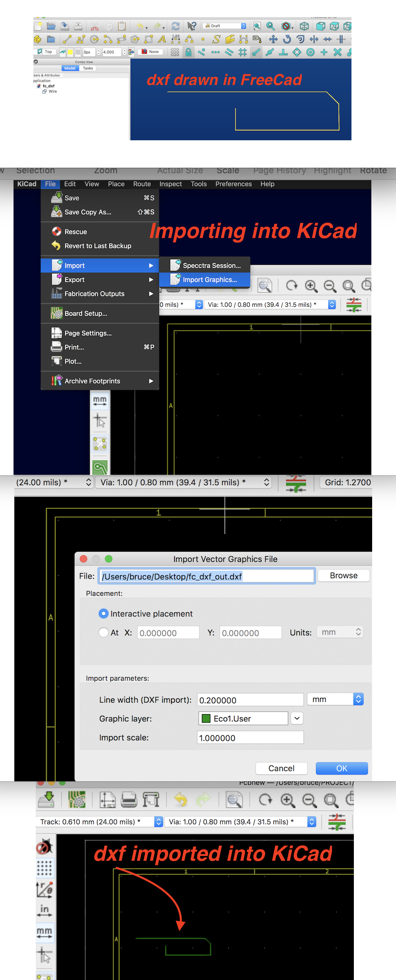Select the Draft Rectangle tool
The image size is (396, 980).
(x=149, y=39)
